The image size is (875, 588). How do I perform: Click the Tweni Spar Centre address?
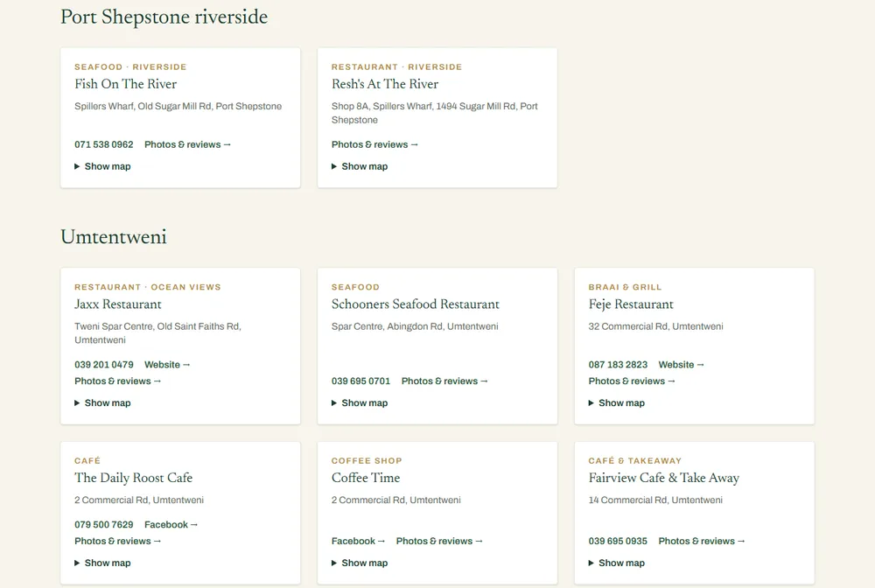(x=157, y=333)
